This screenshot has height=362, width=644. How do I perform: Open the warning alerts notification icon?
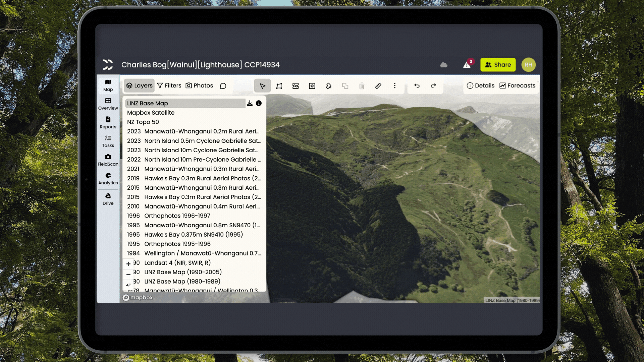[x=467, y=64]
